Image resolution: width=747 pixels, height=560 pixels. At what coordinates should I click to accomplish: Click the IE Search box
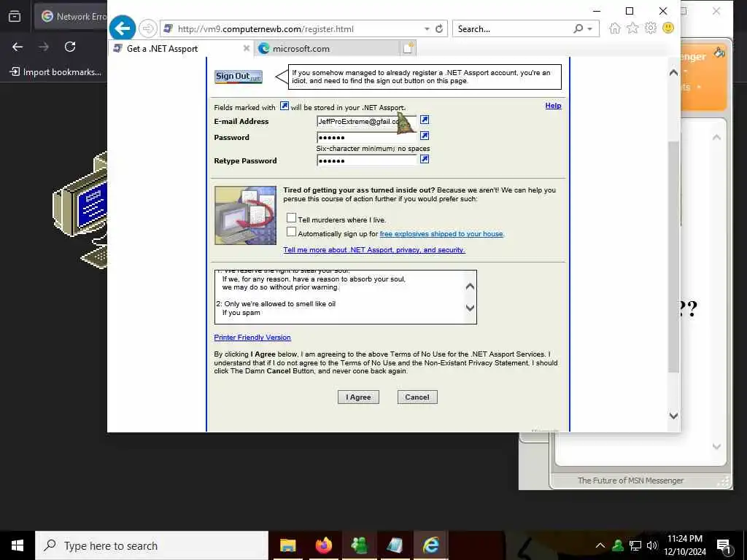pyautogui.click(x=512, y=29)
